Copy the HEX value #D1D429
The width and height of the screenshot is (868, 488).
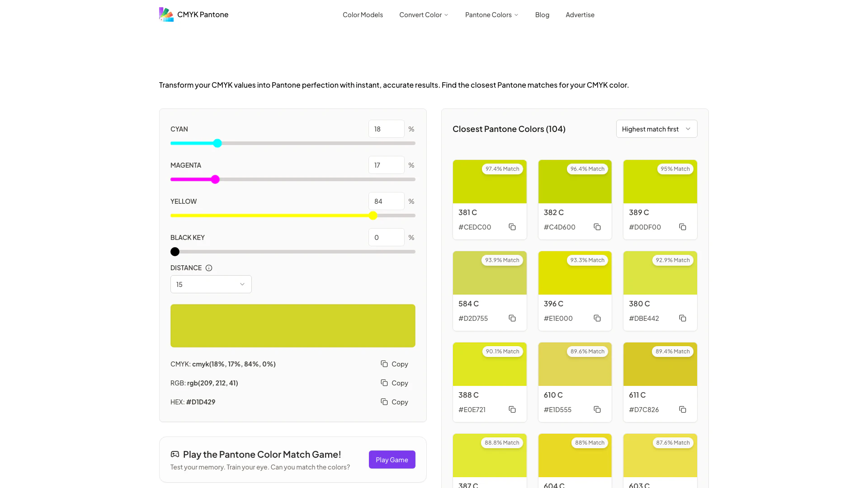pos(394,402)
